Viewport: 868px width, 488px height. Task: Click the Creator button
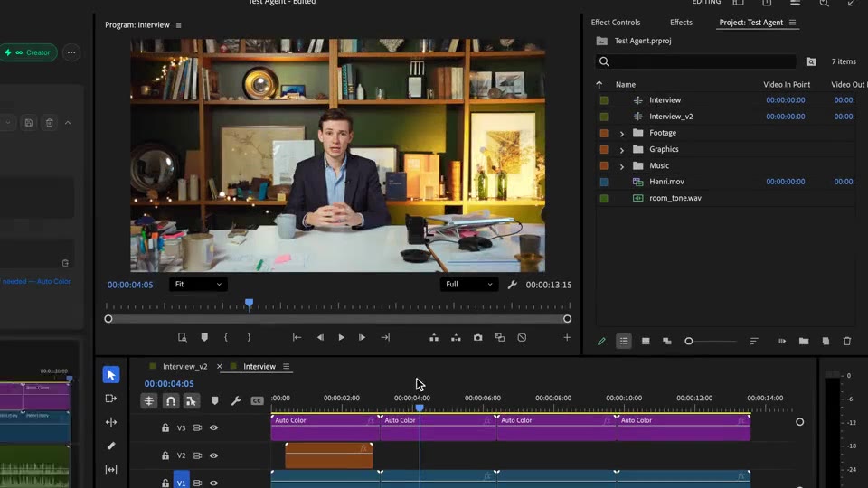click(28, 52)
